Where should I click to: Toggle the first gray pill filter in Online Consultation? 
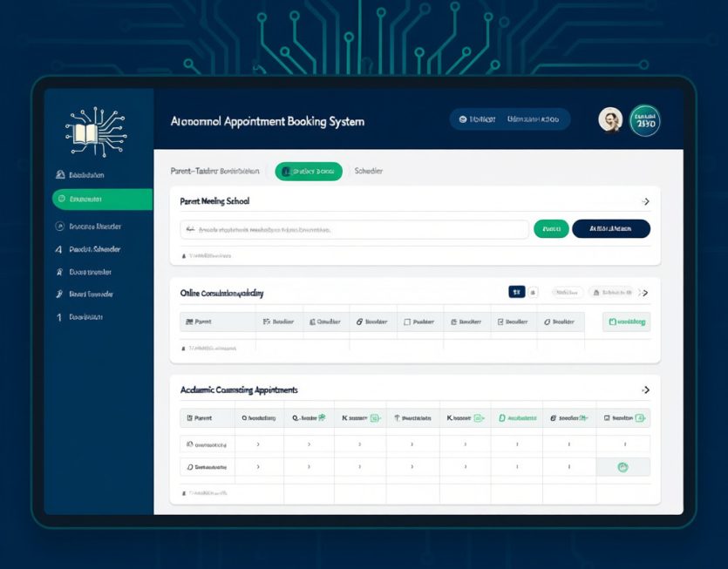(568, 293)
